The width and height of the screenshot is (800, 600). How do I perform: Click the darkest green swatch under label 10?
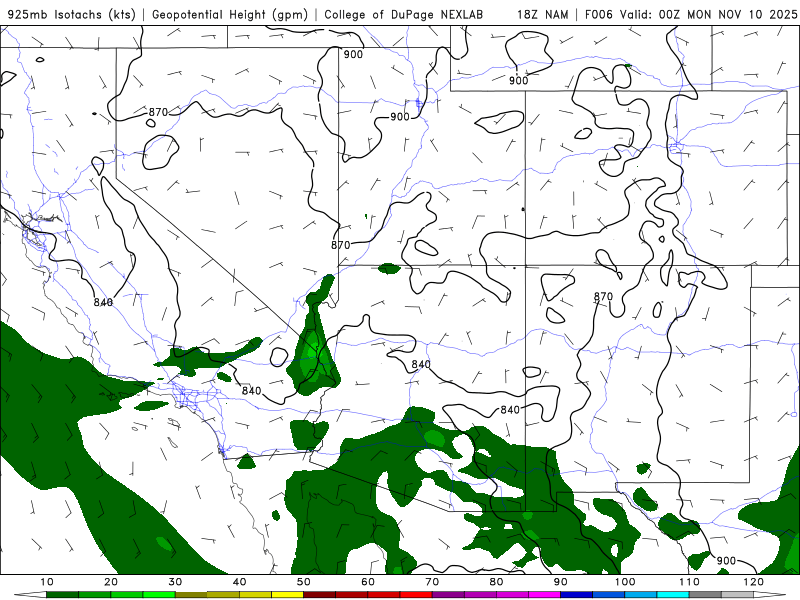pyautogui.click(x=62, y=595)
